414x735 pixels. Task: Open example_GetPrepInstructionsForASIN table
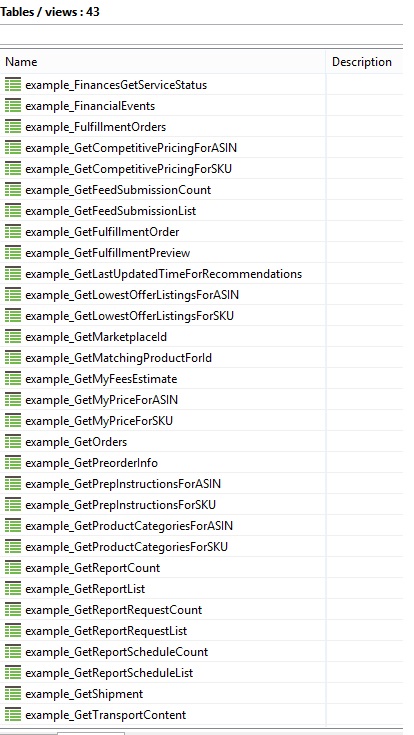tap(123, 484)
